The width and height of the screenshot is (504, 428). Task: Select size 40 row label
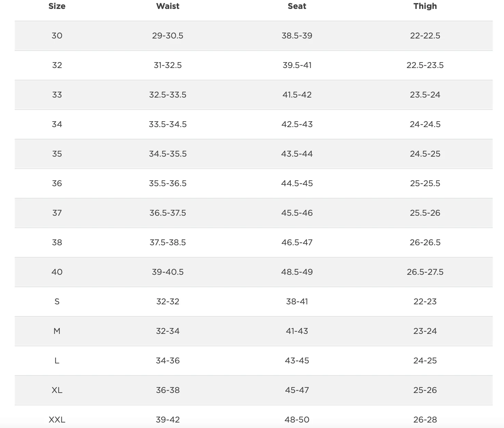pos(57,272)
